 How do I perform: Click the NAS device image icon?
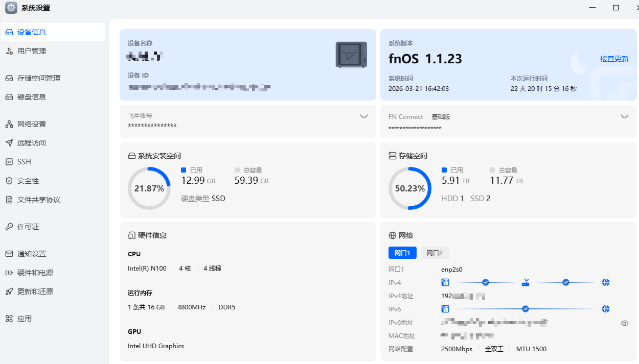tap(351, 55)
